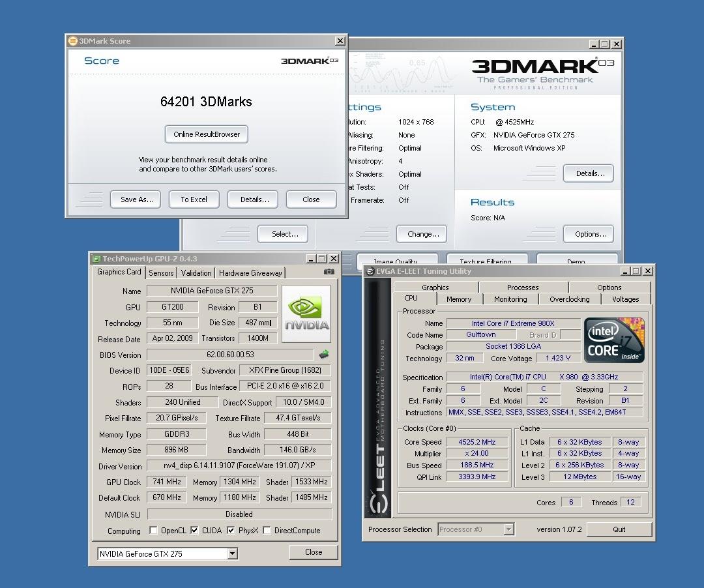The image size is (704, 588).
Task: Click the Image Quality button
Action: coord(397,260)
